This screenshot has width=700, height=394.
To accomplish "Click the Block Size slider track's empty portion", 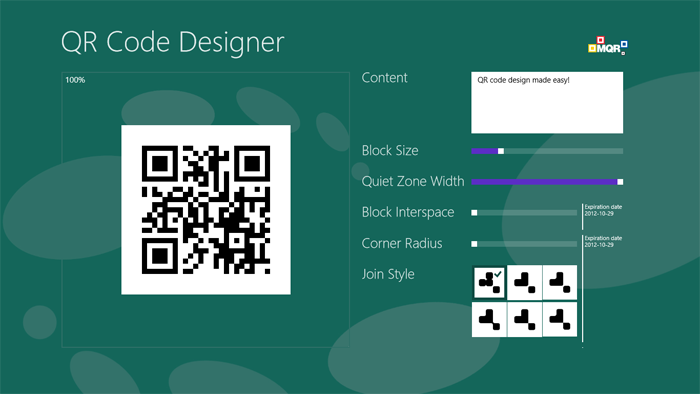I will [x=563, y=151].
